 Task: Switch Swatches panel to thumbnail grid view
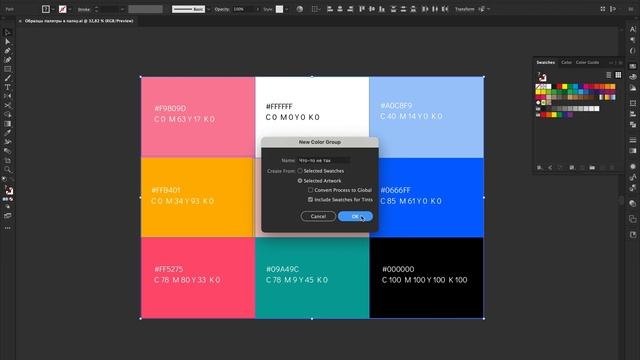point(618,75)
